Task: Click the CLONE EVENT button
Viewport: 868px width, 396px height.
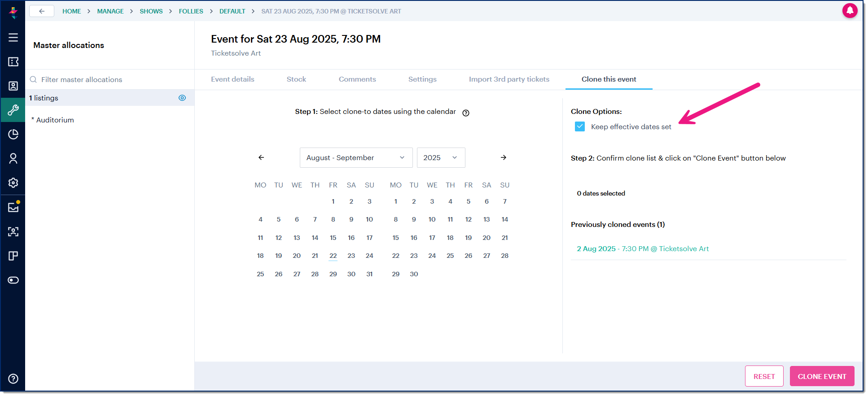Action: [x=822, y=376]
